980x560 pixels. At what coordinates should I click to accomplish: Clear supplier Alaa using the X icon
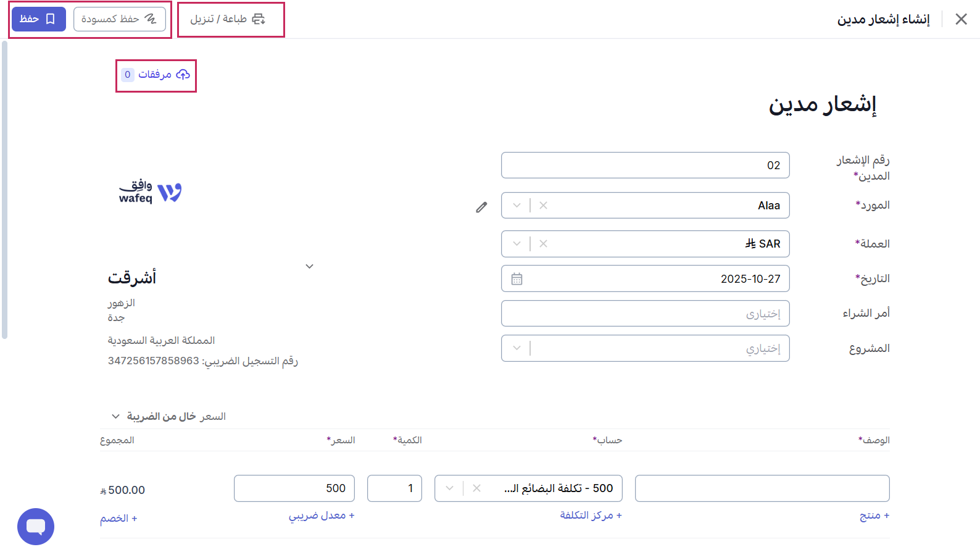coord(543,205)
